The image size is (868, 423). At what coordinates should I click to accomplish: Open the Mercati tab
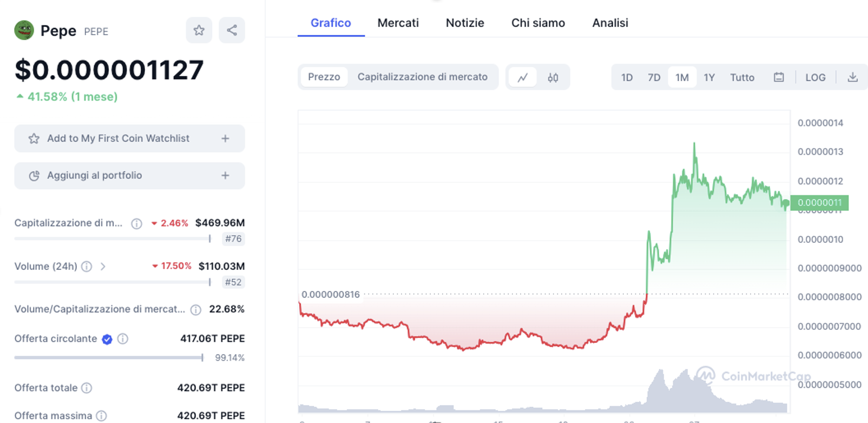(398, 23)
